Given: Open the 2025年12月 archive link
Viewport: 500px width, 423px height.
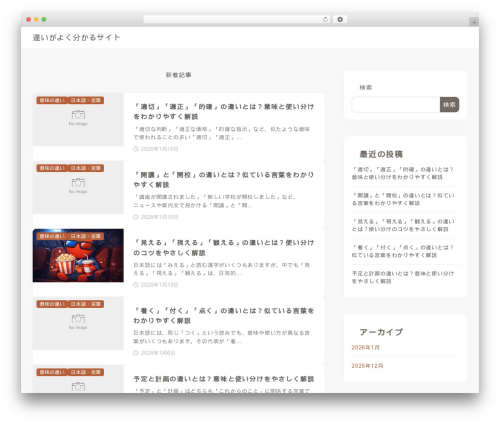Looking at the screenshot, I should pyautogui.click(x=367, y=366).
